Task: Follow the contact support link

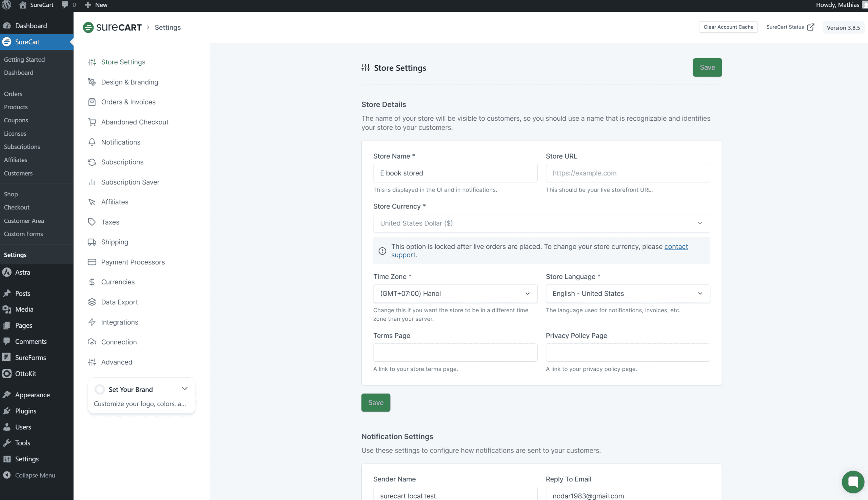Action: tap(675, 246)
